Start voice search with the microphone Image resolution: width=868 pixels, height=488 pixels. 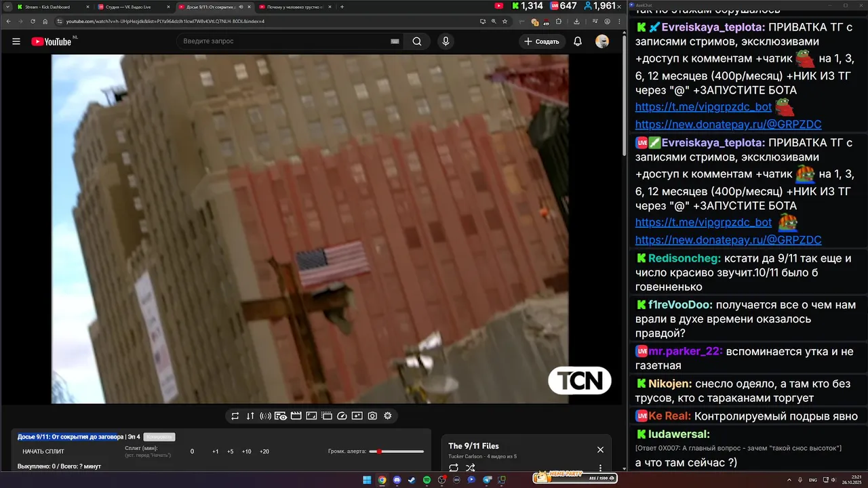(x=446, y=41)
